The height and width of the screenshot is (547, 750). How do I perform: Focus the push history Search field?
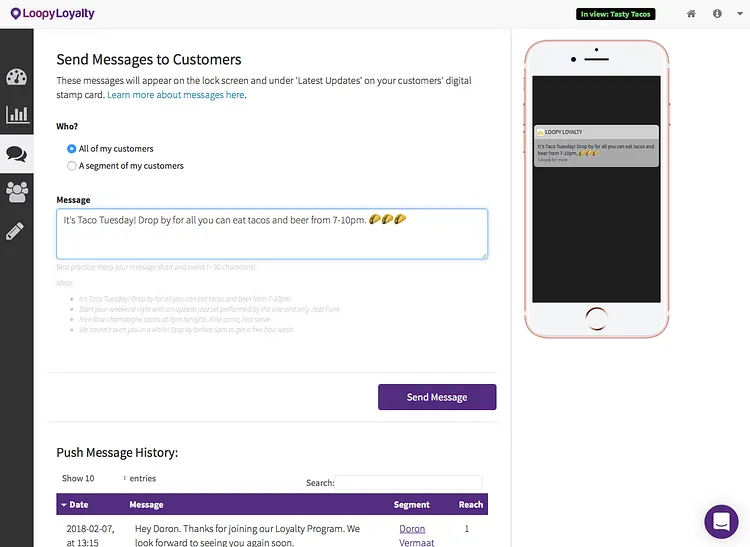click(408, 482)
